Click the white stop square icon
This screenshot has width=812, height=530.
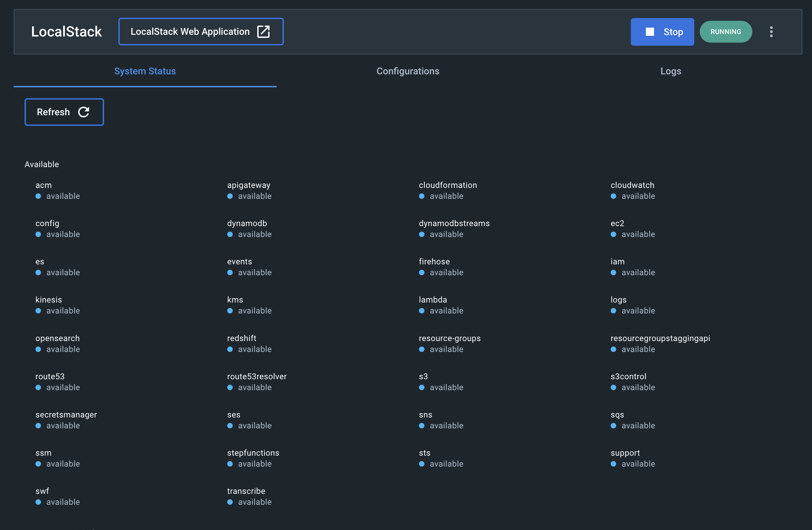tap(650, 32)
